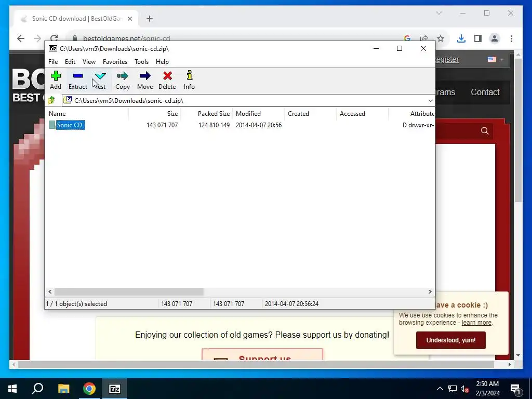Open the website language flag dropdown
Image resolution: width=532 pixels, height=399 pixels.
(x=495, y=60)
